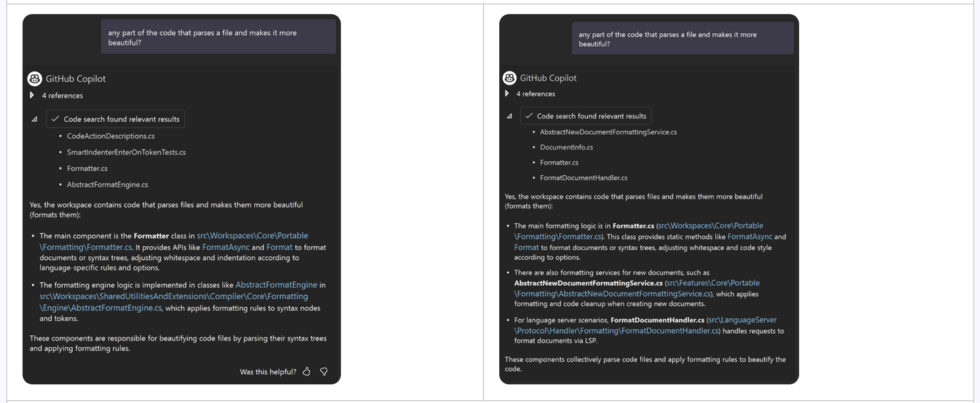Follow the FormatAsync link in right response

(x=750, y=237)
